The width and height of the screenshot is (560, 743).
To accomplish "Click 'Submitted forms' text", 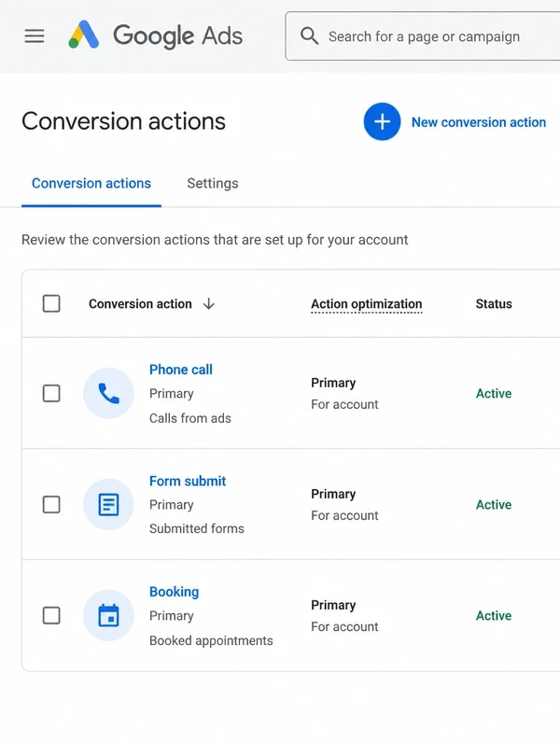I will [197, 529].
